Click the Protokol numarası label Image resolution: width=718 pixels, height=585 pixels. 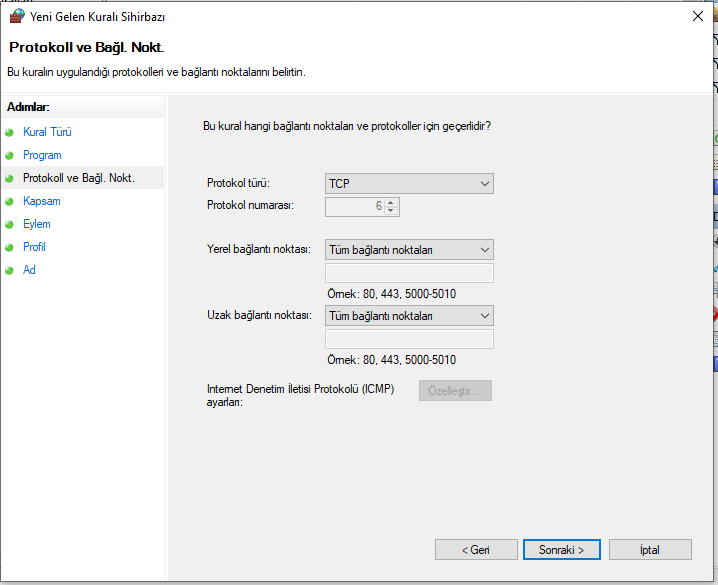tap(250, 205)
